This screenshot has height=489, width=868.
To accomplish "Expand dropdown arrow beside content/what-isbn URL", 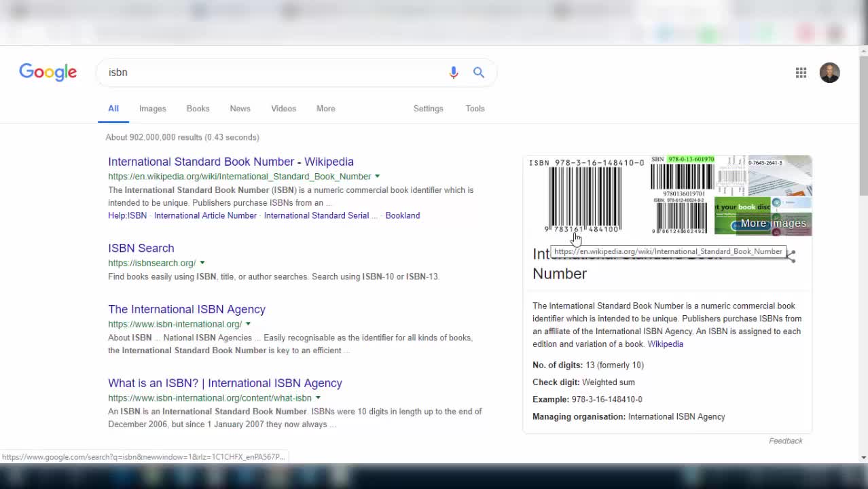I will click(317, 398).
